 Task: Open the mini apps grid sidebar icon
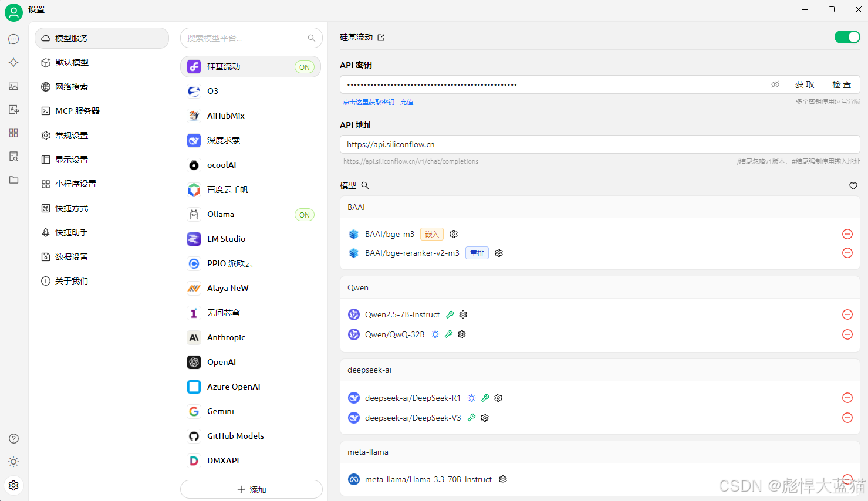13,133
